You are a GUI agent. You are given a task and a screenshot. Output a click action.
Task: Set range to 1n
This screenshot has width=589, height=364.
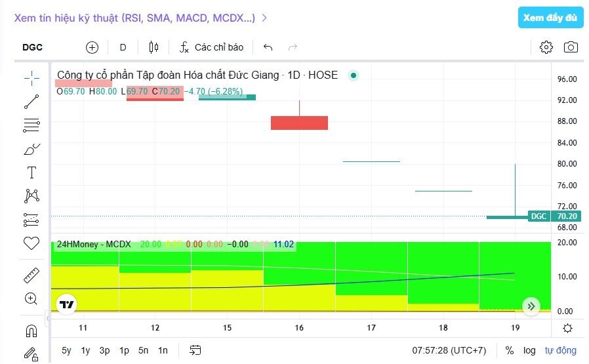pyautogui.click(x=163, y=350)
